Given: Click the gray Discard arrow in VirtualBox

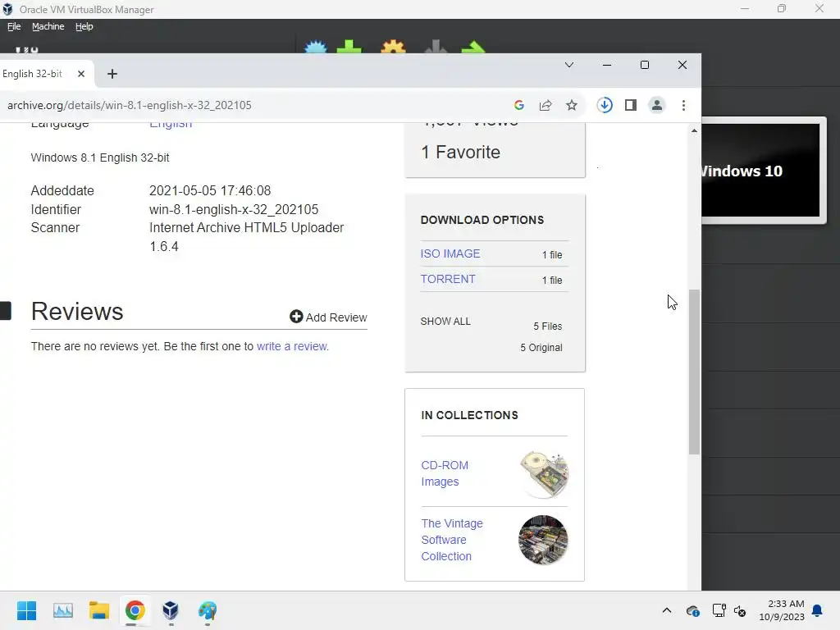Looking at the screenshot, I should (436, 47).
